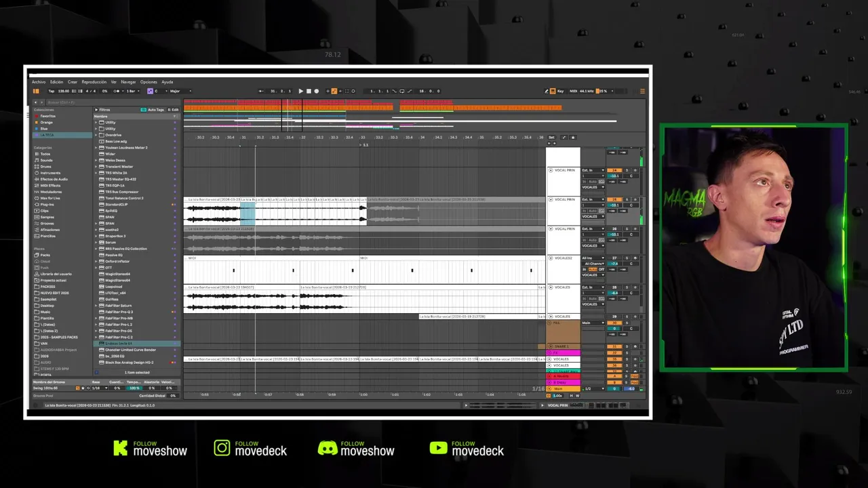Expand the OTT item
868x488 pixels.
pos(96,268)
